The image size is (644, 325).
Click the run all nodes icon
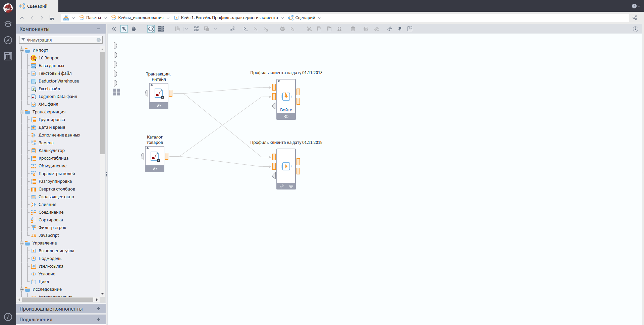(x=246, y=29)
